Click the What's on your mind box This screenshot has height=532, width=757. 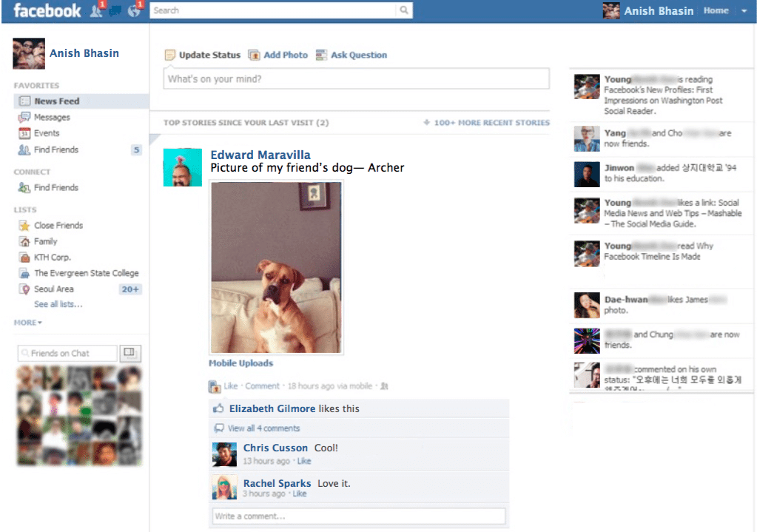(356, 78)
